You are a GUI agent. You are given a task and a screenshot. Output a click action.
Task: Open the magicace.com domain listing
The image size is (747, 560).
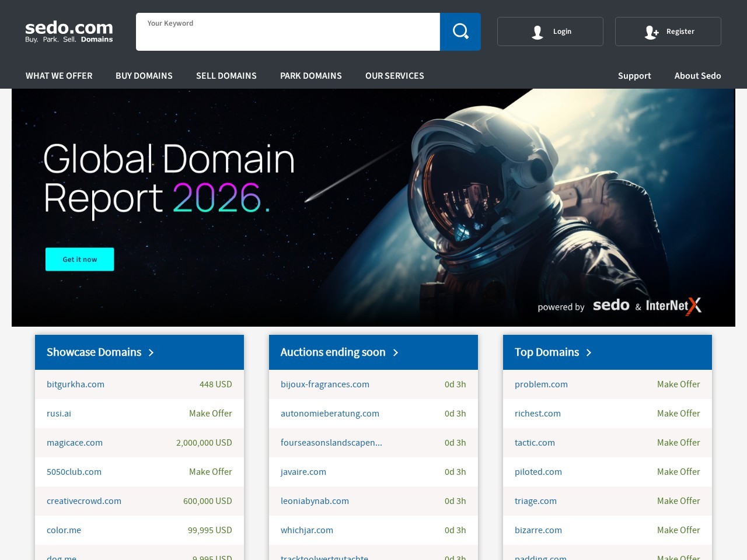tap(75, 443)
